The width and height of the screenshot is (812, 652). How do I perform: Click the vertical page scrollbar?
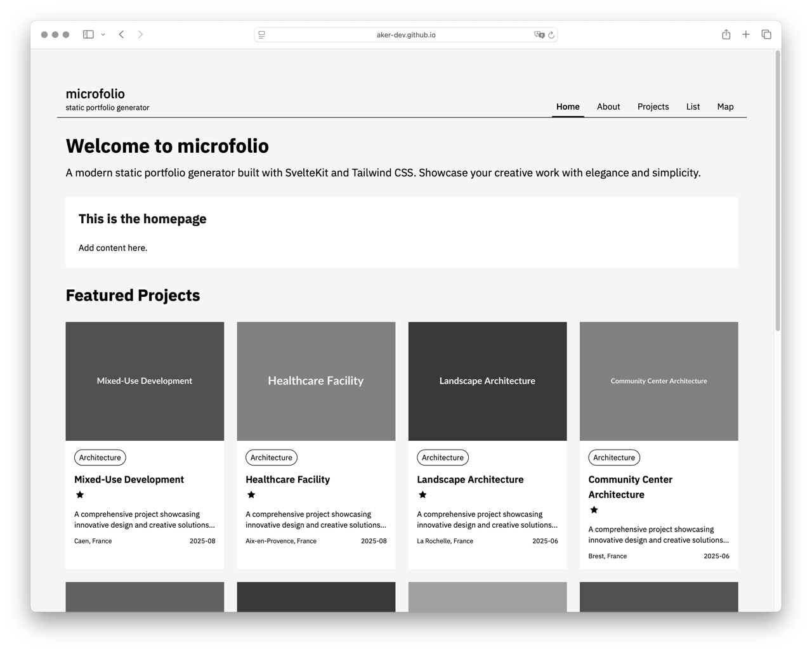pos(778,190)
